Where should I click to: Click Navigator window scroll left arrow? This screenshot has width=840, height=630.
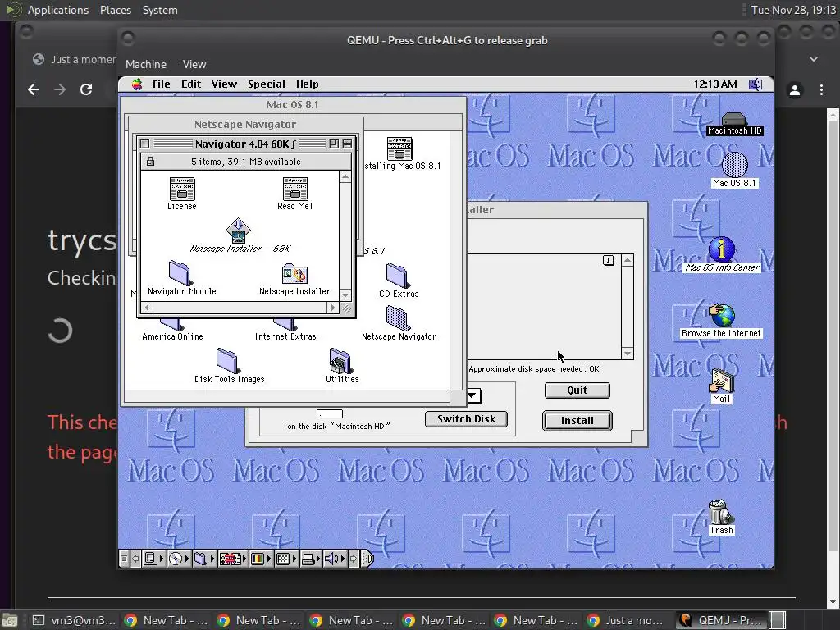pos(147,308)
